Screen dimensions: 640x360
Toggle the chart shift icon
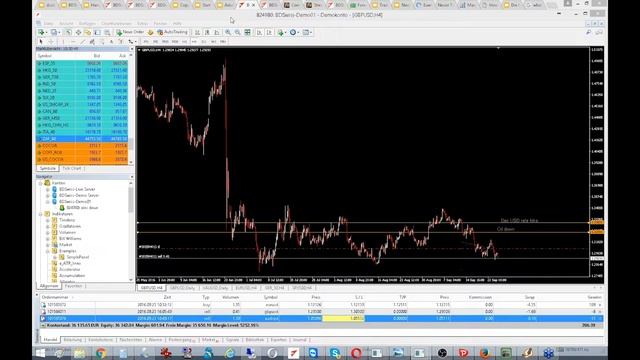click(x=269, y=32)
